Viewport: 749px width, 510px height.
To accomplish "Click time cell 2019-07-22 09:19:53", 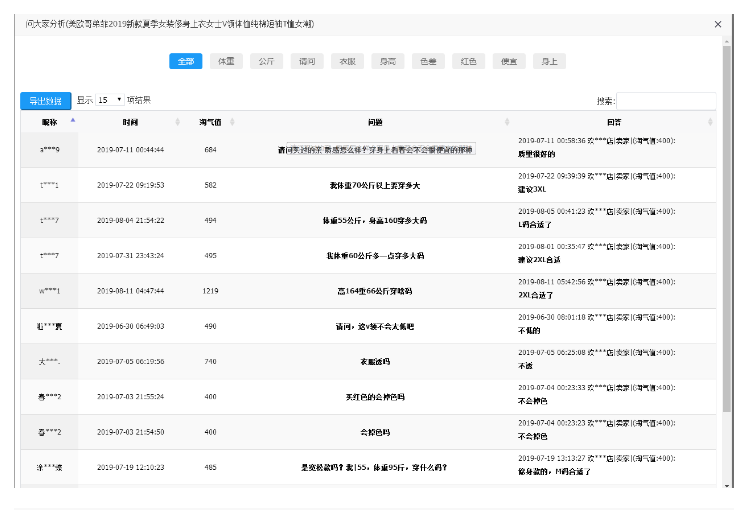I will [x=130, y=185].
